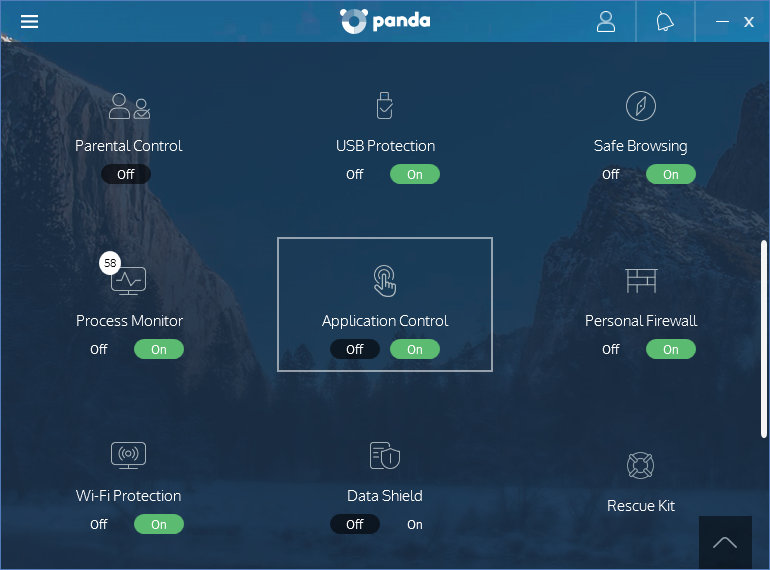The image size is (770, 570).
Task: Open the notifications bell
Action: (x=665, y=22)
